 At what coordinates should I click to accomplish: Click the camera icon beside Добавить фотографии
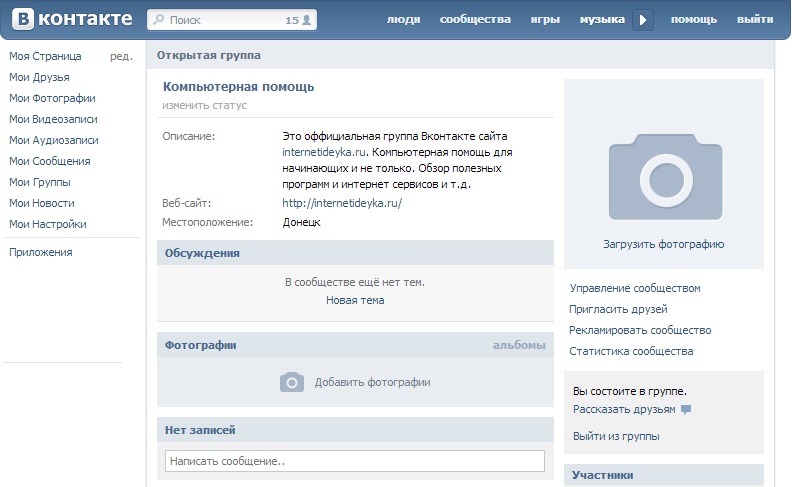[292, 382]
